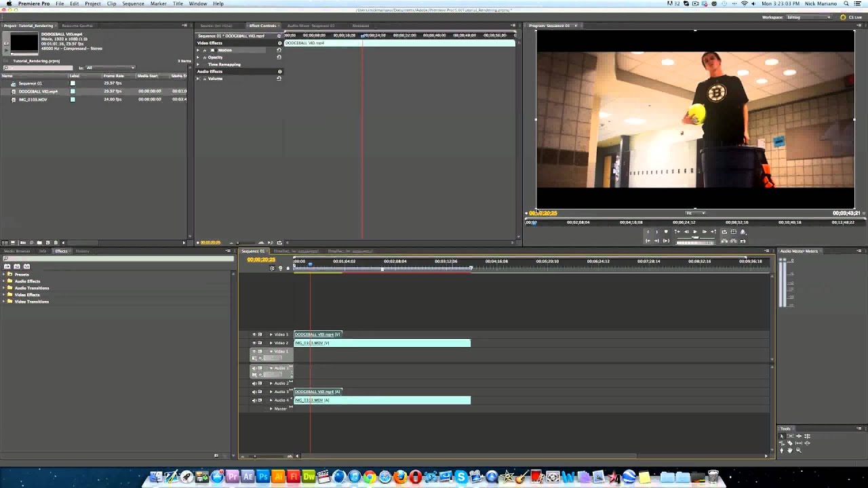Toggle Safe Margins in Program monitor
This screenshot has height=488, width=868.
click(x=734, y=232)
